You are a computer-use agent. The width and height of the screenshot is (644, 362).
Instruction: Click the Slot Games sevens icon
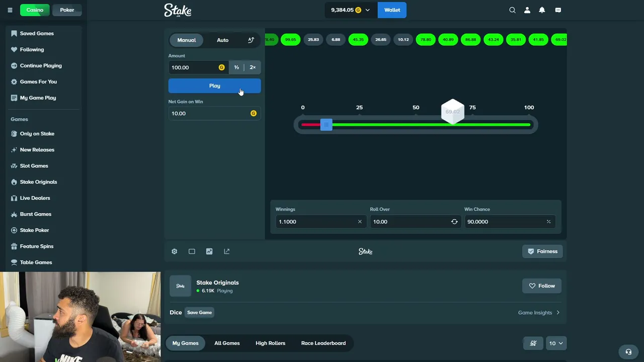coord(14,166)
